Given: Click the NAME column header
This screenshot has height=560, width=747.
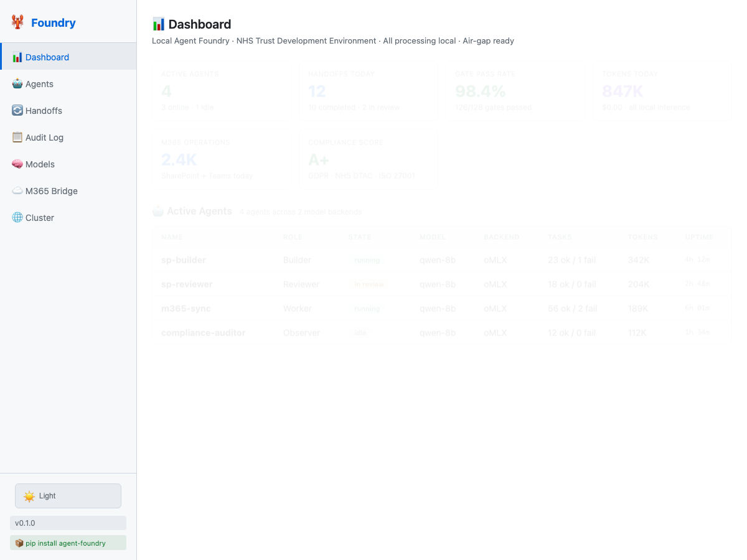Looking at the screenshot, I should coord(172,237).
